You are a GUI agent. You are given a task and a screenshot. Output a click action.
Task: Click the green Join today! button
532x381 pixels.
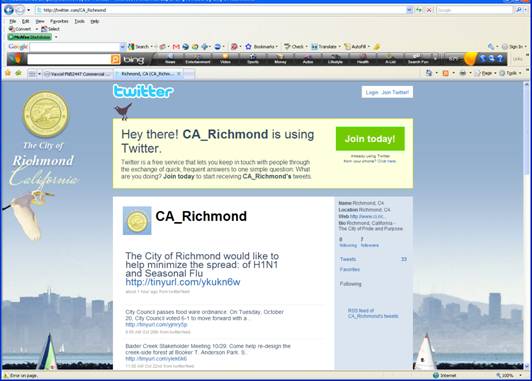click(370, 139)
